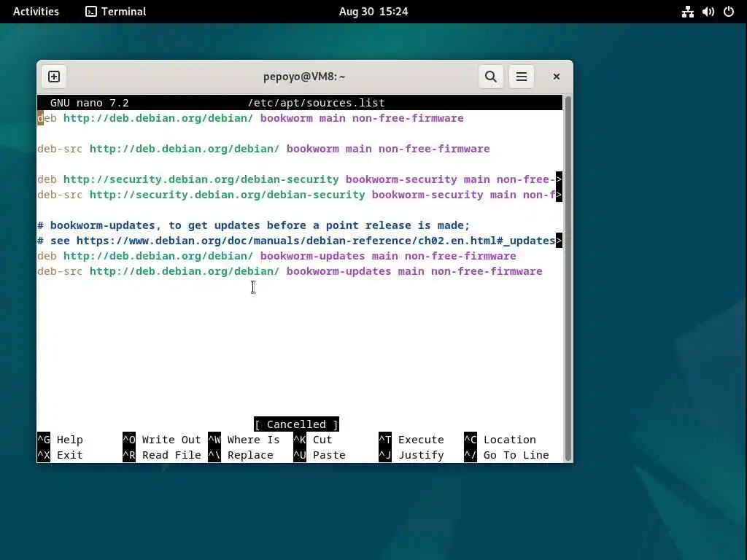Open the power menu icon
The image size is (747, 560).
(729, 12)
